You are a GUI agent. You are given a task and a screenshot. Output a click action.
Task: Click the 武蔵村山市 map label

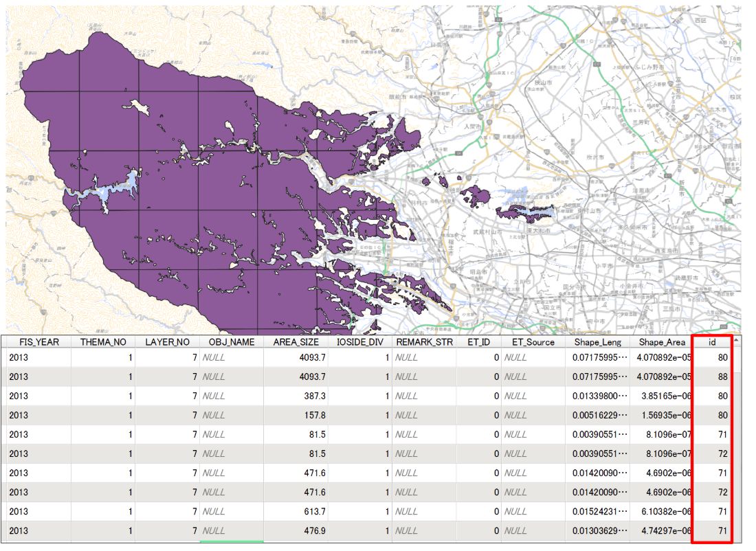coord(487,232)
